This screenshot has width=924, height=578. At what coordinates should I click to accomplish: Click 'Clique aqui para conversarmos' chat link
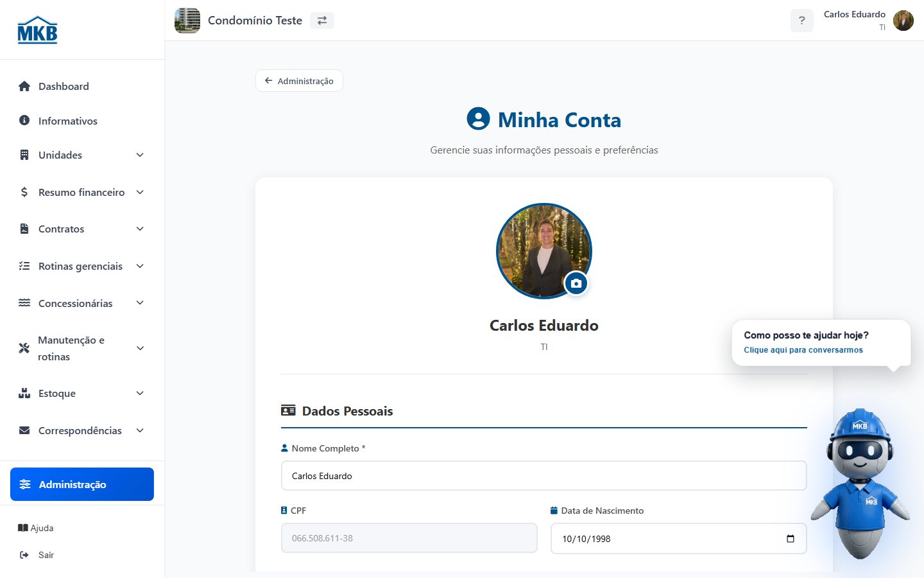803,350
